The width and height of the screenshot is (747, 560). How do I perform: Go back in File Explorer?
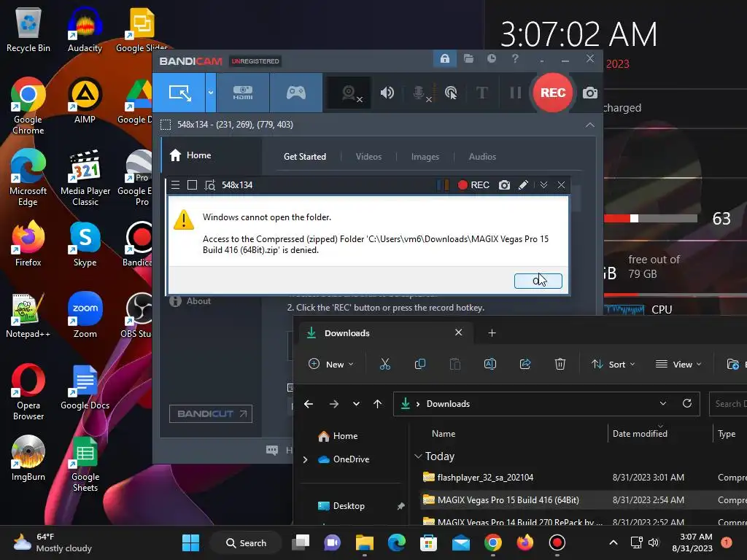point(309,404)
